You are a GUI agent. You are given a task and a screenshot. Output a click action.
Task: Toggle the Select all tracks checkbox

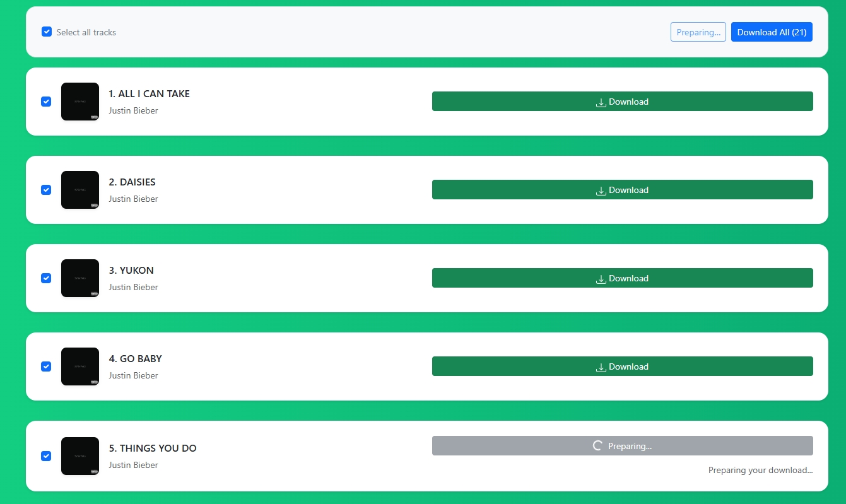[x=47, y=31]
